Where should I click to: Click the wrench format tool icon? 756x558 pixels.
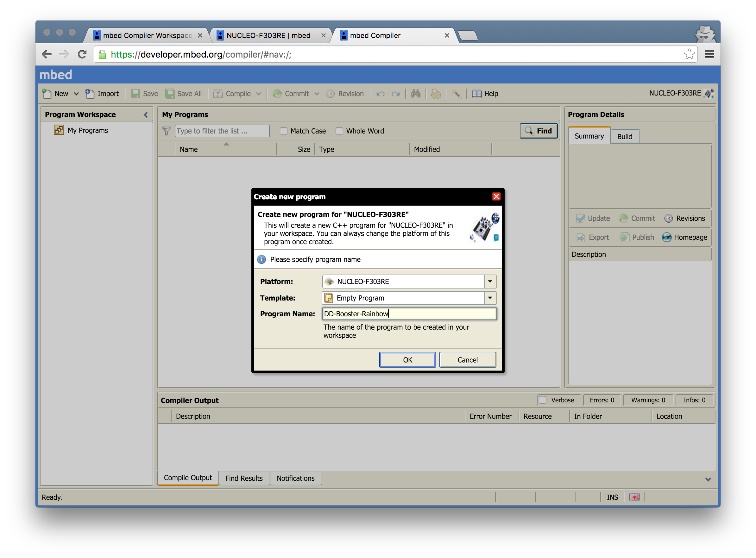(x=456, y=94)
